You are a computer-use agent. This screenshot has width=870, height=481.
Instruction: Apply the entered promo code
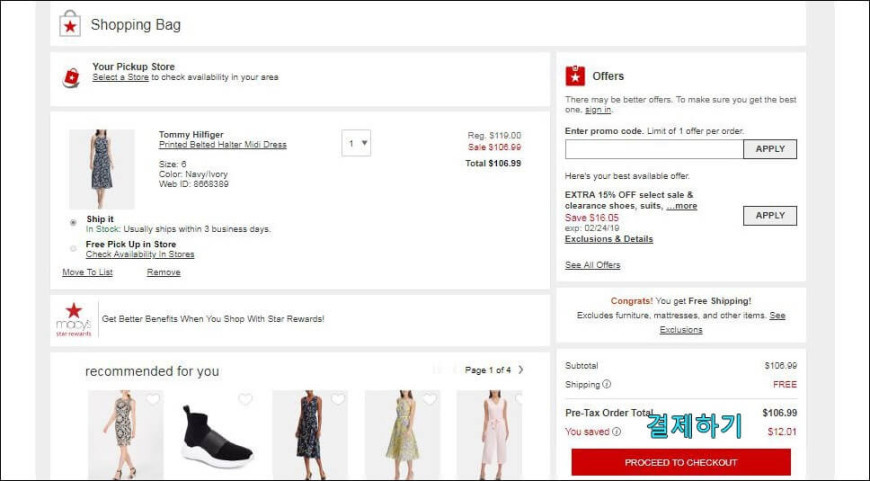coord(770,149)
